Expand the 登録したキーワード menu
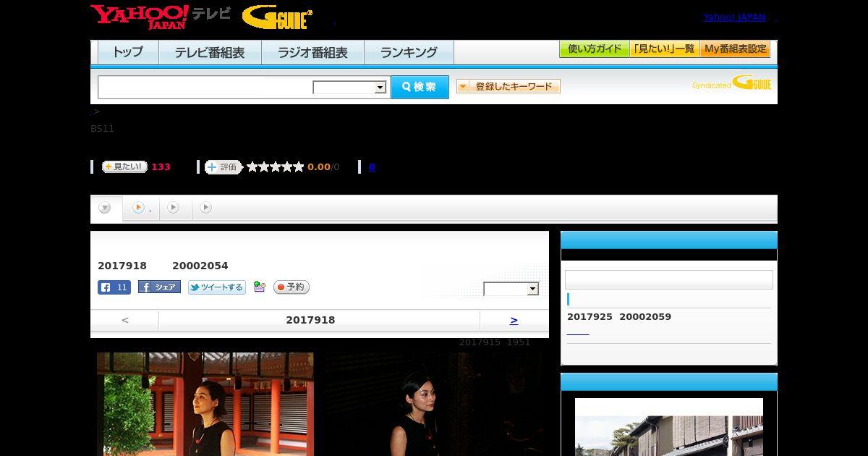 [509, 86]
